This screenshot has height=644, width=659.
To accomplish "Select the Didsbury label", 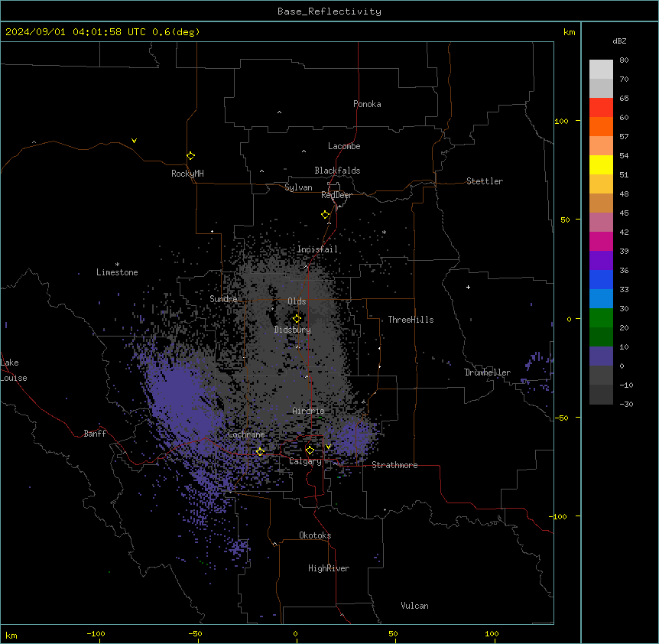I will (x=293, y=330).
